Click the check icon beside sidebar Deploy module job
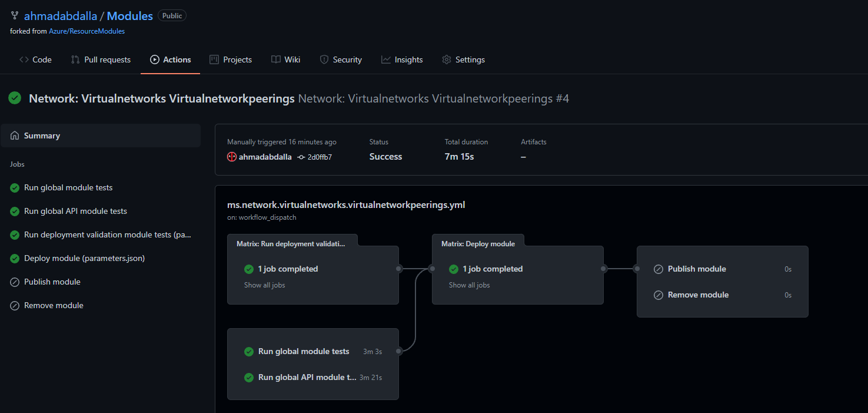 click(15, 258)
